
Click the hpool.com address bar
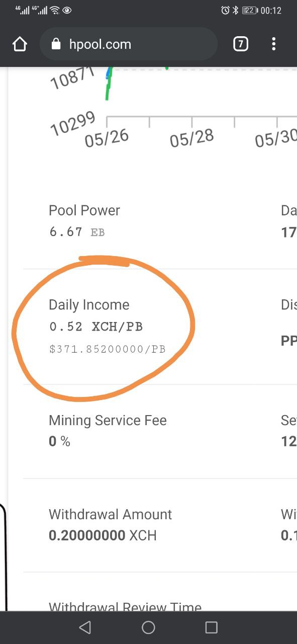point(129,44)
